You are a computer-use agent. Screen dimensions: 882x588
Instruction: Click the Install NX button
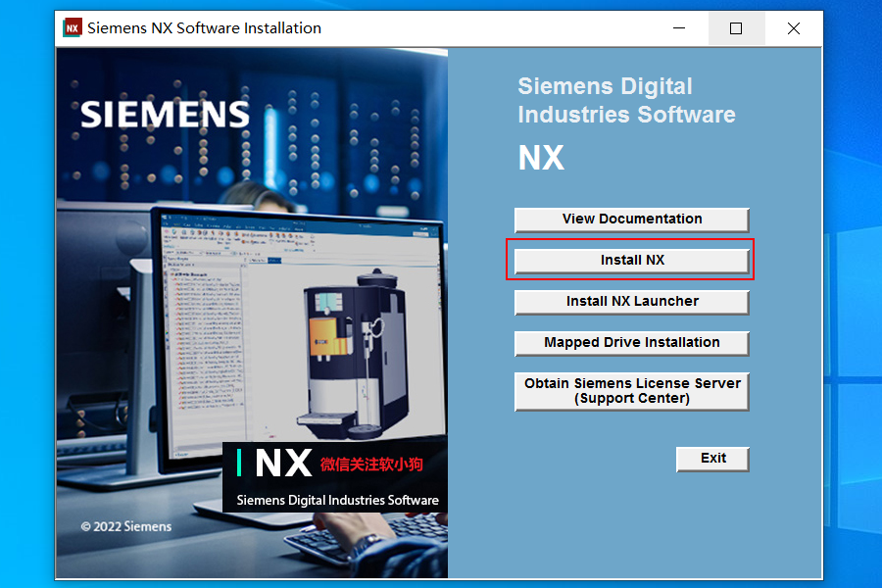coord(630,259)
